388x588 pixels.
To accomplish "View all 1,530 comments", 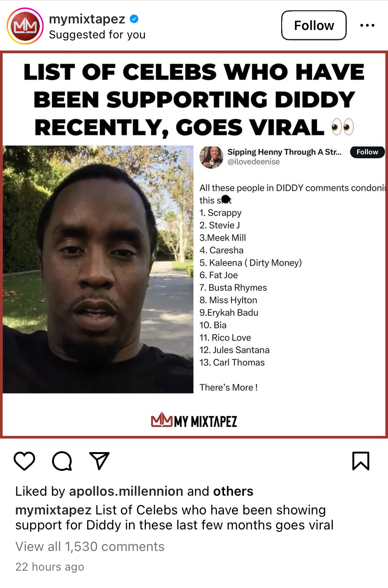I will click(90, 546).
